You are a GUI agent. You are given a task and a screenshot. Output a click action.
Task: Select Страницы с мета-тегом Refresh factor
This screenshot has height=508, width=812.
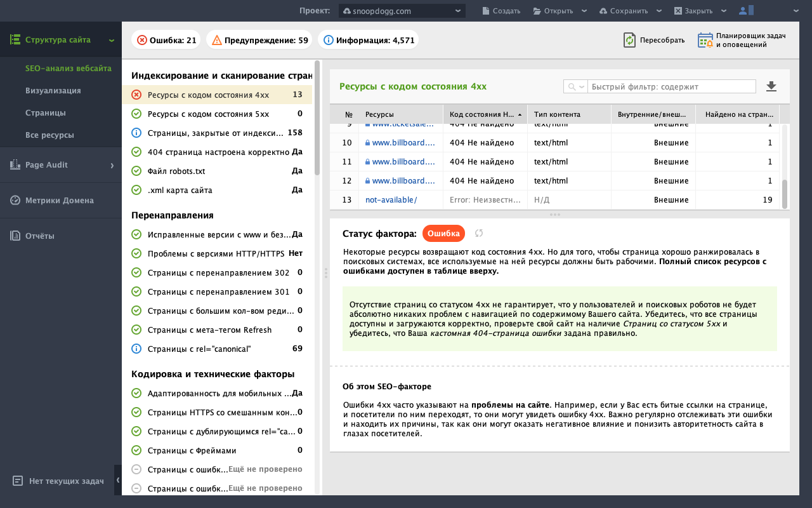click(x=217, y=330)
